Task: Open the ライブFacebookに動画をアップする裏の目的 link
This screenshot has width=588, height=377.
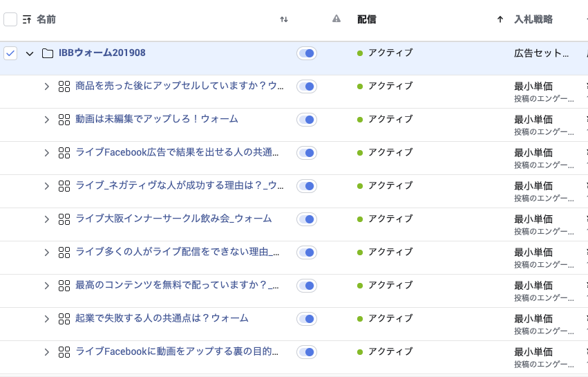Action: [x=177, y=351]
